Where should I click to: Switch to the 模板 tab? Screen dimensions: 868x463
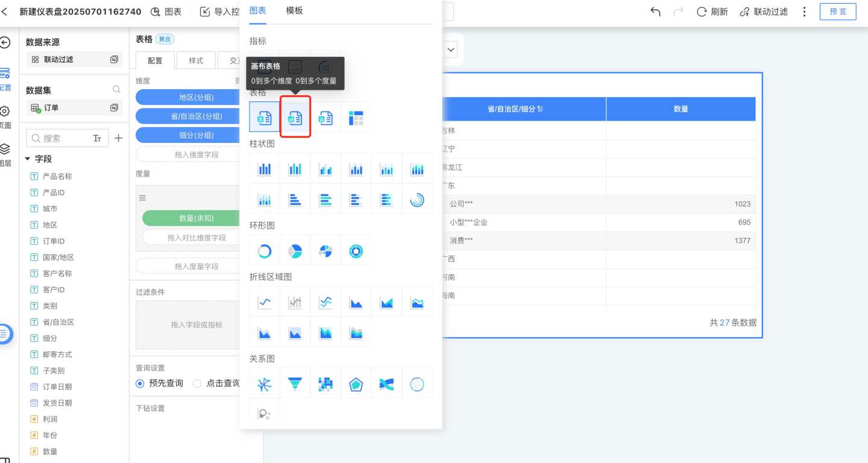point(294,11)
